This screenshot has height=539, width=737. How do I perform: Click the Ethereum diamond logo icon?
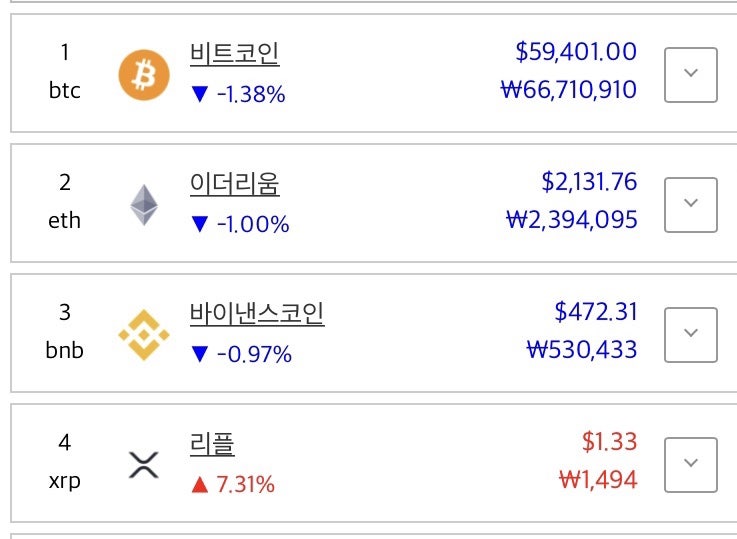(x=144, y=205)
